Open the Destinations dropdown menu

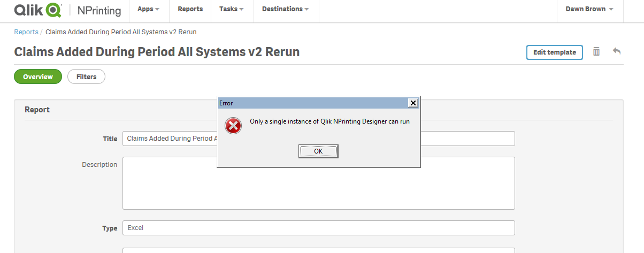pyautogui.click(x=285, y=9)
